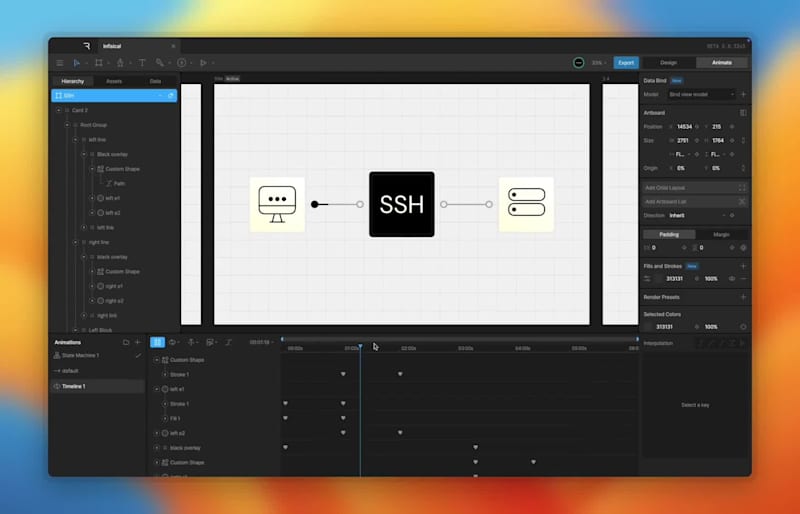Select the Text tool

(142, 63)
